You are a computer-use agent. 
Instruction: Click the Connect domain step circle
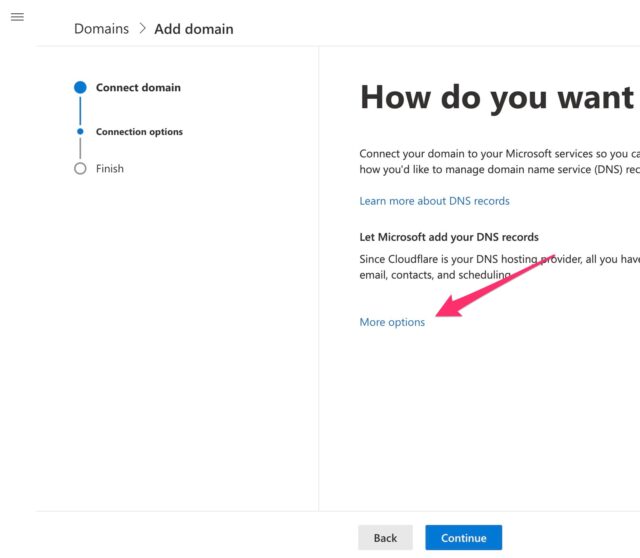pos(80,87)
